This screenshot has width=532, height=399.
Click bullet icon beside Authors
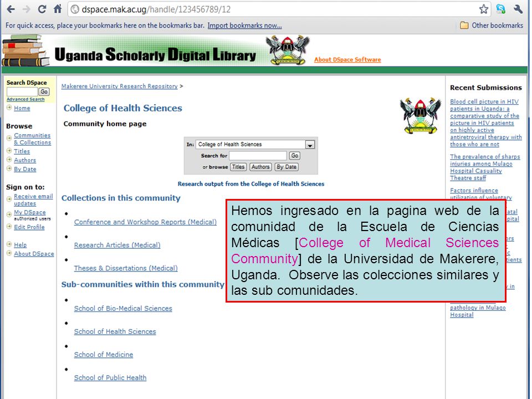click(x=9, y=160)
